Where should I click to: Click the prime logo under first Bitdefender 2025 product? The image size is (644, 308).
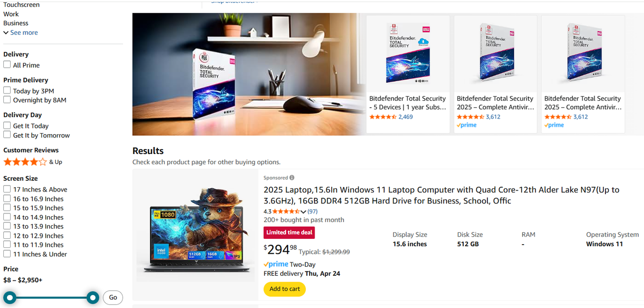click(466, 125)
